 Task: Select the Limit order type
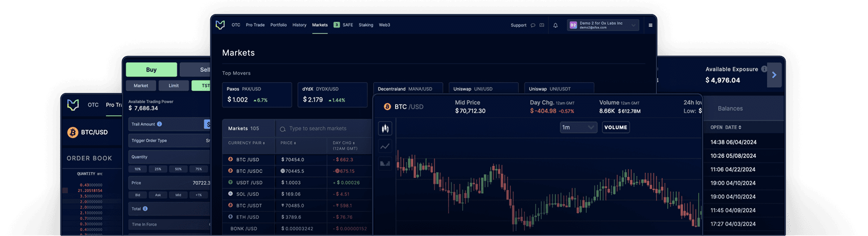click(x=174, y=85)
